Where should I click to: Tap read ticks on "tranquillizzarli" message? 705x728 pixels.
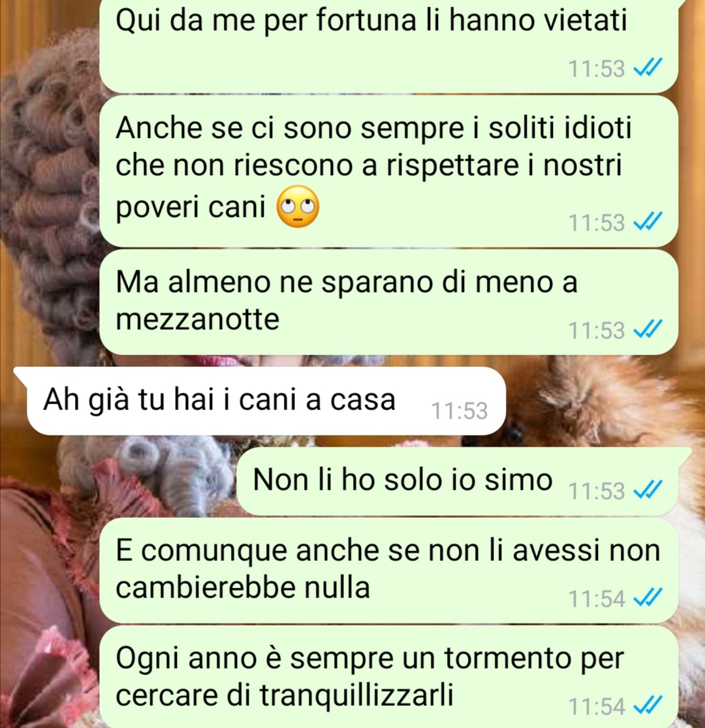click(648, 706)
